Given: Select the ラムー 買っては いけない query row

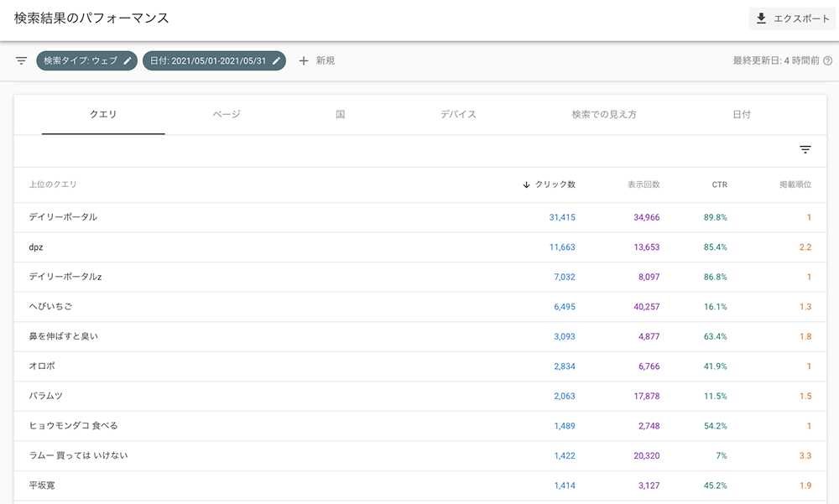Looking at the screenshot, I should pyautogui.click(x=420, y=456).
